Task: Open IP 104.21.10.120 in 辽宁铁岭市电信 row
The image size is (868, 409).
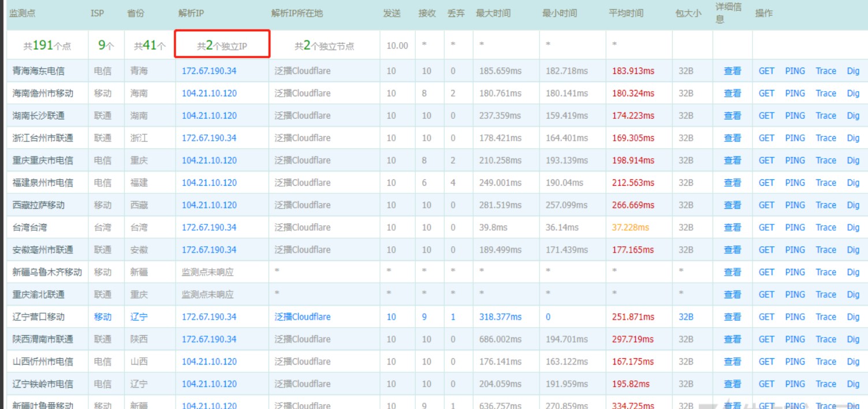Action: (209, 384)
